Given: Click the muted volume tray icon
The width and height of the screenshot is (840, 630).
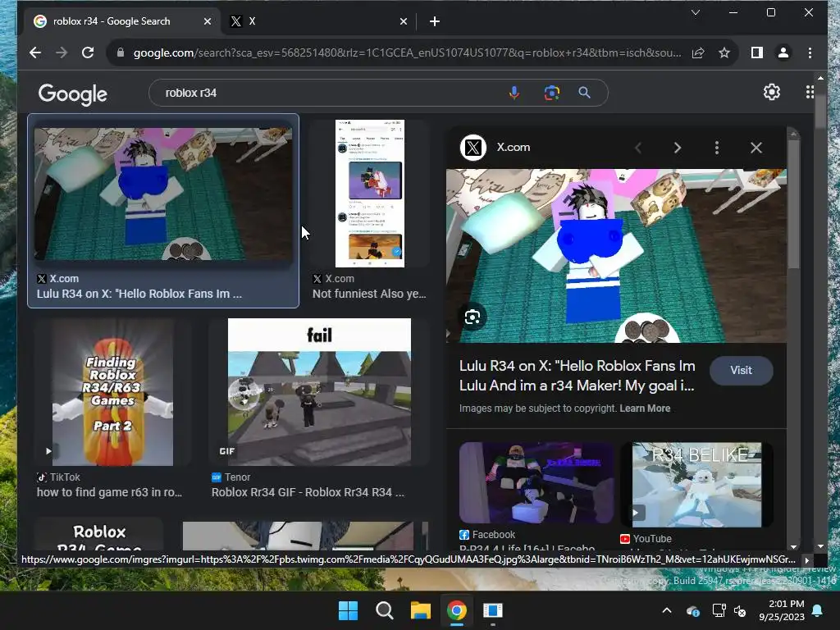Looking at the screenshot, I should coord(740,610).
